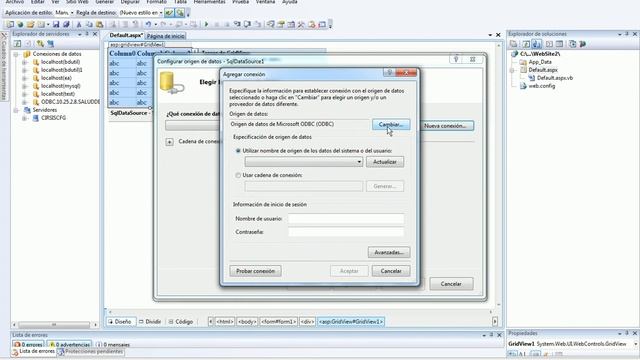Viewport: 640px width, 360px height.
Task: Switch to Protecciones pendientes tab
Action: click(91, 351)
